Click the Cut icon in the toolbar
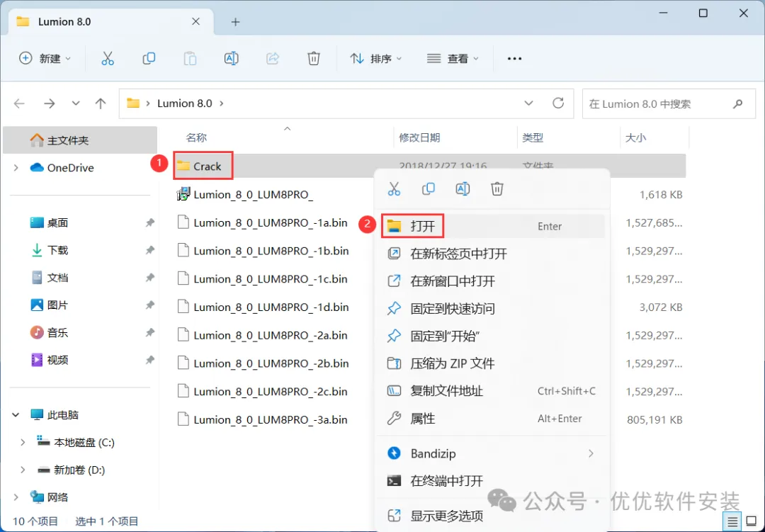The image size is (765, 532). [108, 59]
